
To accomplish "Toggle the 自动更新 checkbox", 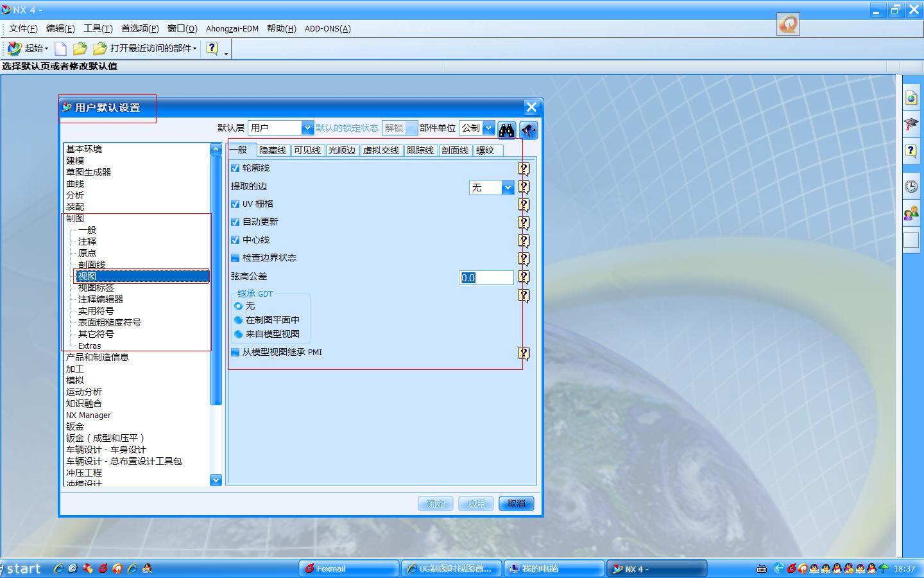I will tap(235, 222).
